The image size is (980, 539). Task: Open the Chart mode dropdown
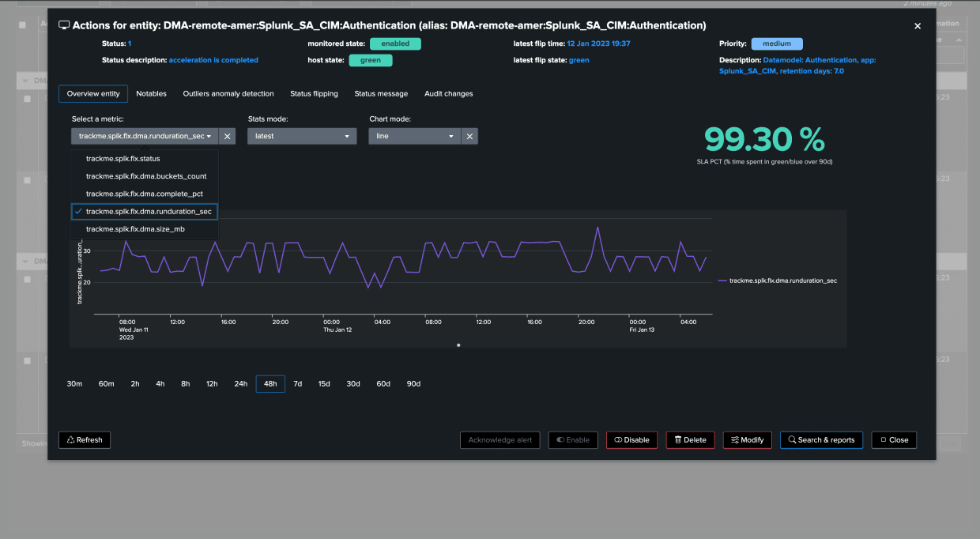coord(414,136)
